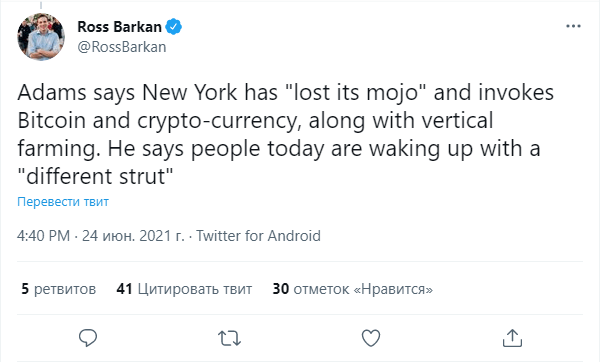Select the "lost its mojo" quoted phrase
603x362 pixels.
click(356, 93)
